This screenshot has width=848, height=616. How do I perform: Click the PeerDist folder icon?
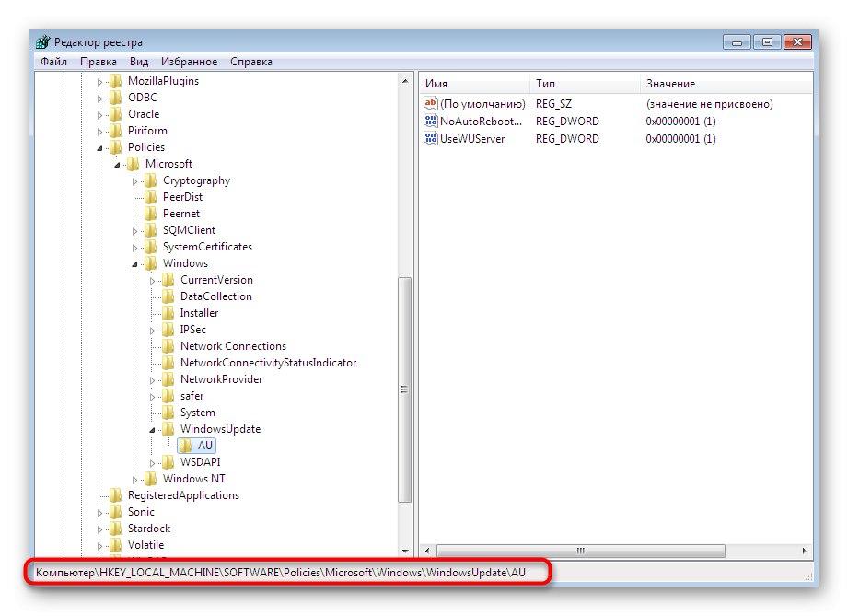150,197
